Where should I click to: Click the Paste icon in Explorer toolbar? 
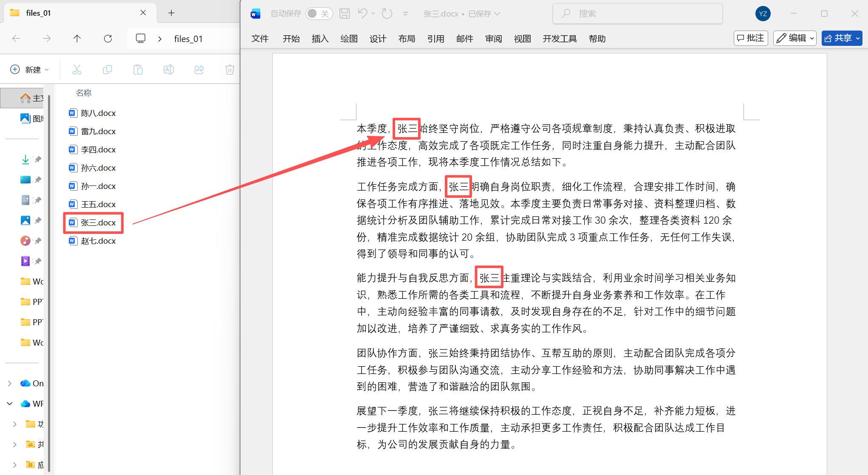[x=138, y=69]
